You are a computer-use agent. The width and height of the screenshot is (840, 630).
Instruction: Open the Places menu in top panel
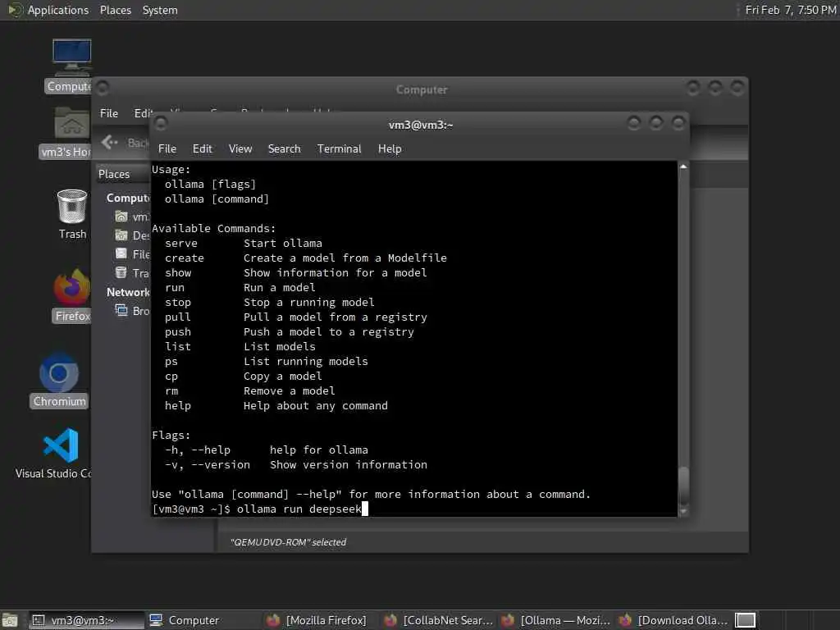(x=115, y=10)
